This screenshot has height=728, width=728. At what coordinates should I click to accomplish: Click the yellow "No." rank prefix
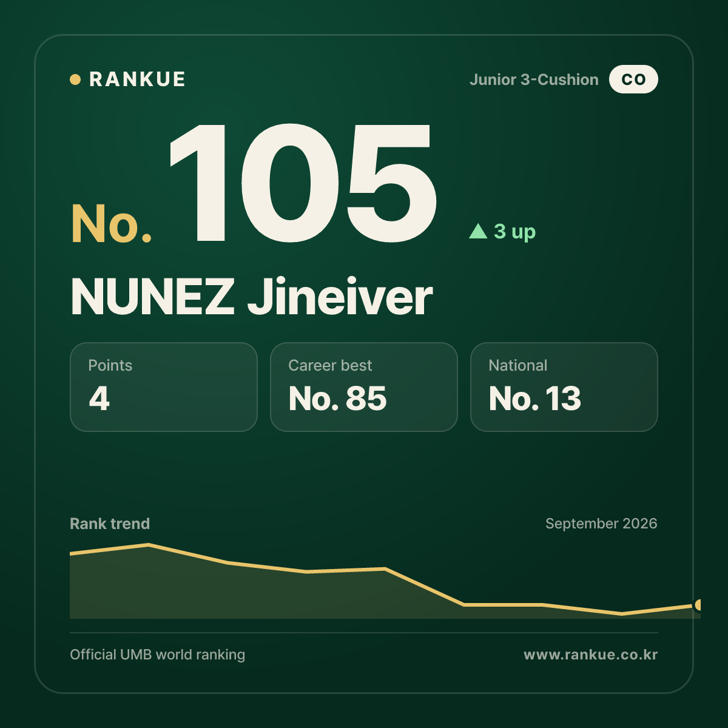[x=112, y=224]
